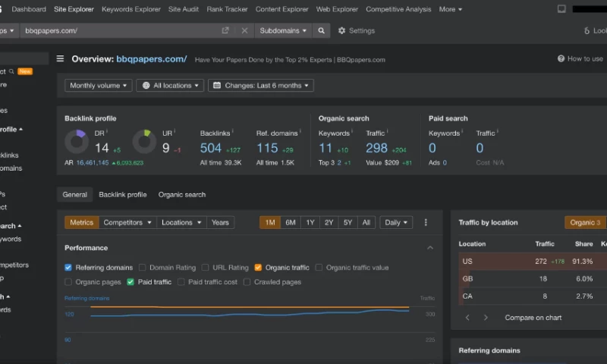607x364 pixels.
Task: Uncheck the Referring domains checkbox
Action: tap(68, 268)
